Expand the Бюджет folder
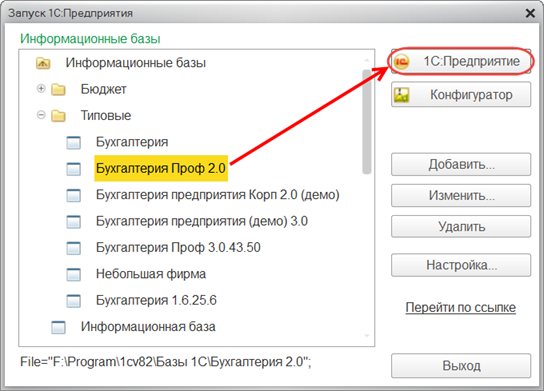The width and height of the screenshot is (544, 391). click(41, 88)
